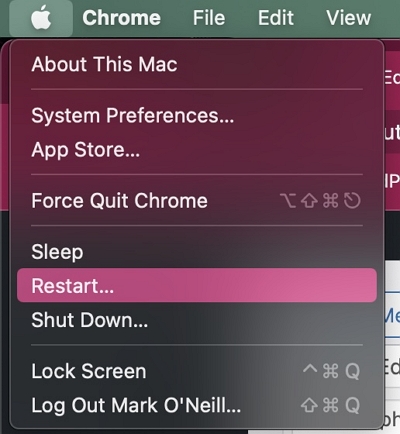
Task: Open System Preferences…
Action: 197,116
